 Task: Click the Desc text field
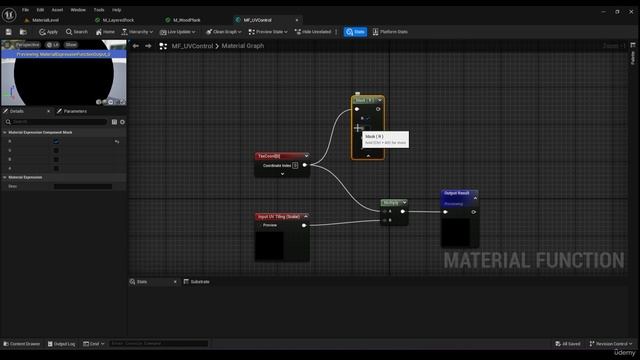pyautogui.click(x=83, y=186)
